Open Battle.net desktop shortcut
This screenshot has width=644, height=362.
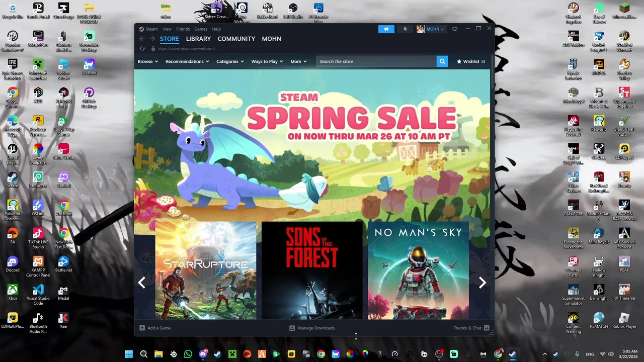point(63,264)
